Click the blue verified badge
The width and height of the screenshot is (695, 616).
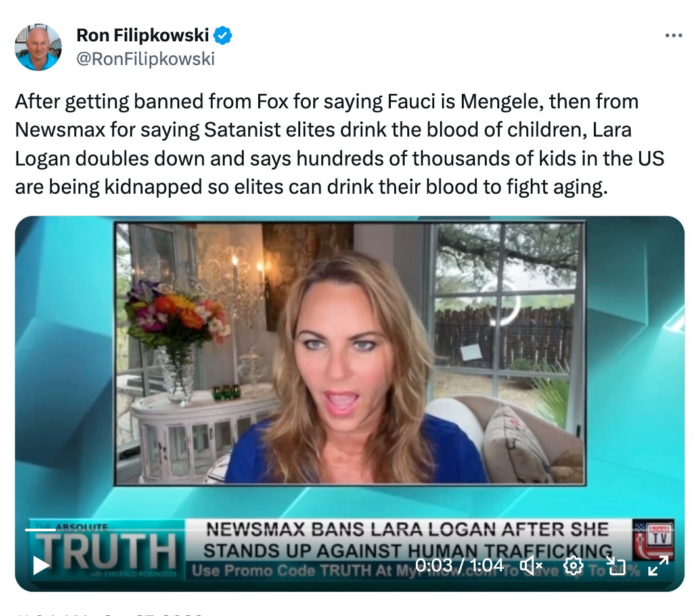[223, 35]
